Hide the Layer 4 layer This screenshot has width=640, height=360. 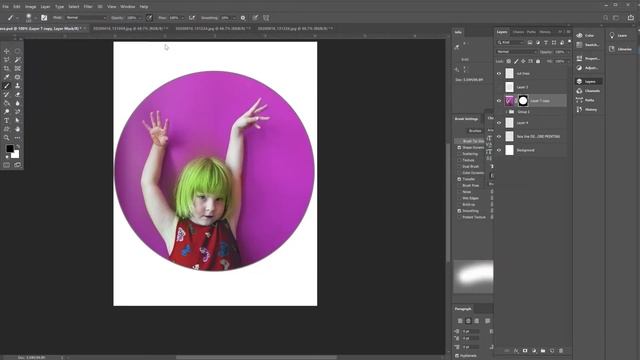coord(499,123)
